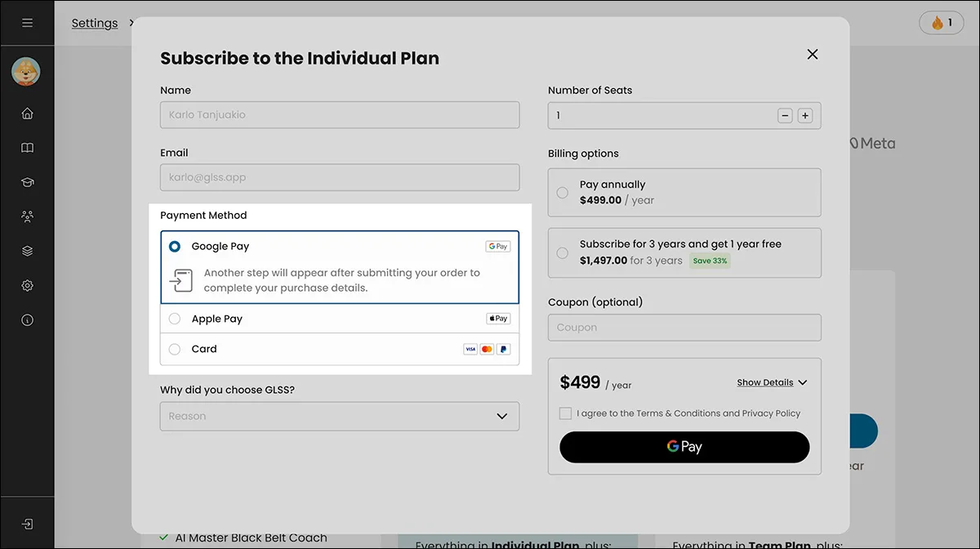Decrease number of seats with minus button
This screenshot has width=980, height=549.
tap(785, 116)
